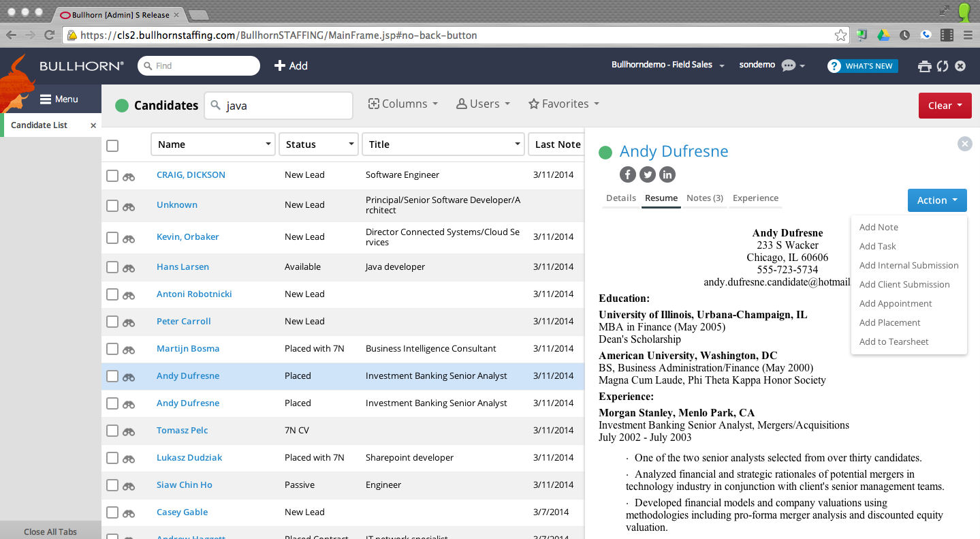Check the box for Casey Gable
Screen dimensions: 980x539
pos(112,513)
